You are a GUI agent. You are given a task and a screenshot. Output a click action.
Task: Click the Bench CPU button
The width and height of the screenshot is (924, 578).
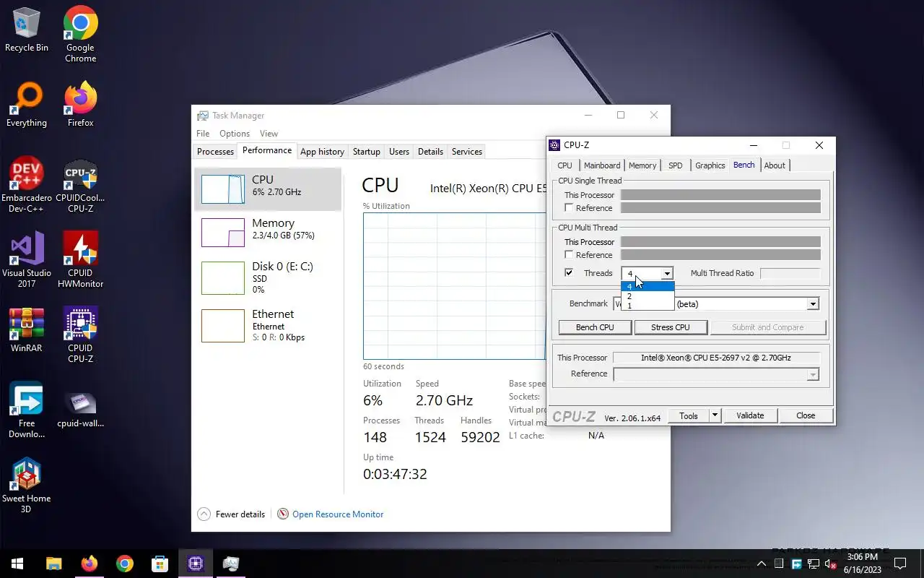[595, 327]
